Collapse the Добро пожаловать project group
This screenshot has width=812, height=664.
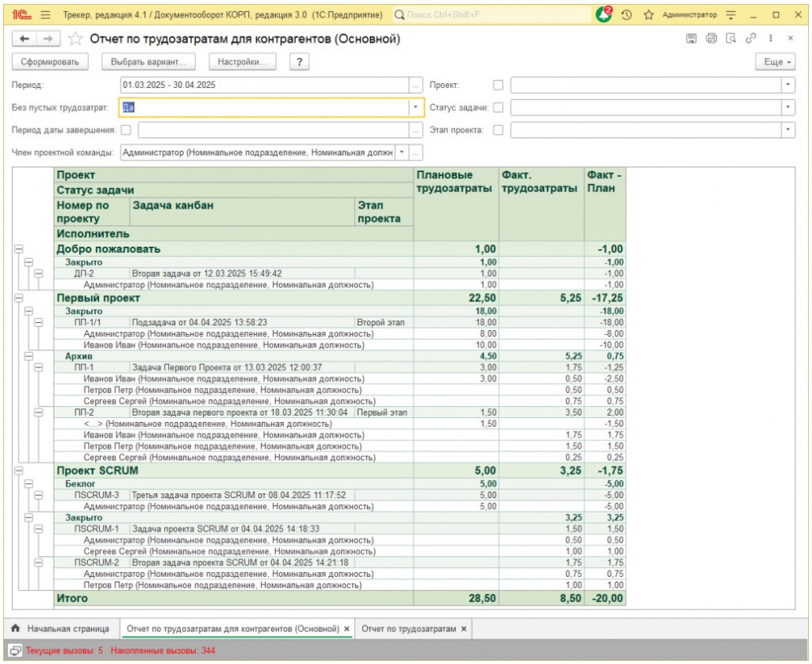(x=19, y=249)
